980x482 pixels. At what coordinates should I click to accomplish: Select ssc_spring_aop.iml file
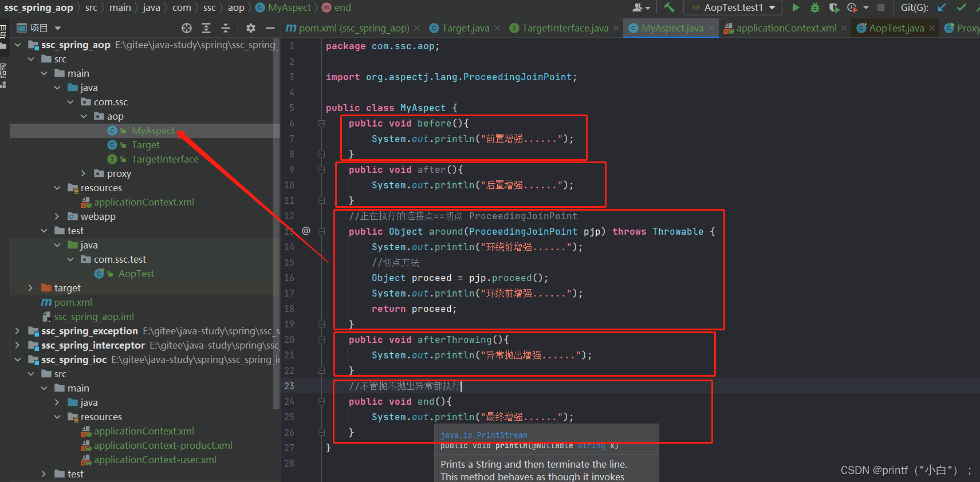point(94,317)
